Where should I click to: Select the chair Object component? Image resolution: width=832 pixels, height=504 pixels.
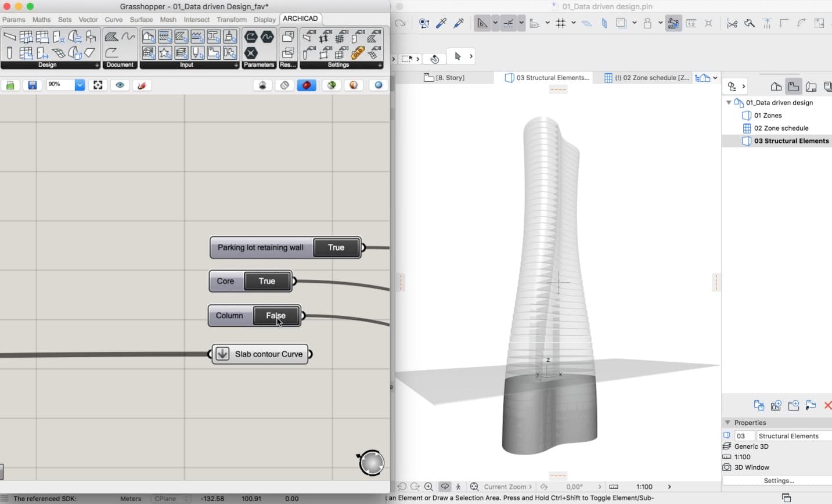point(91,37)
